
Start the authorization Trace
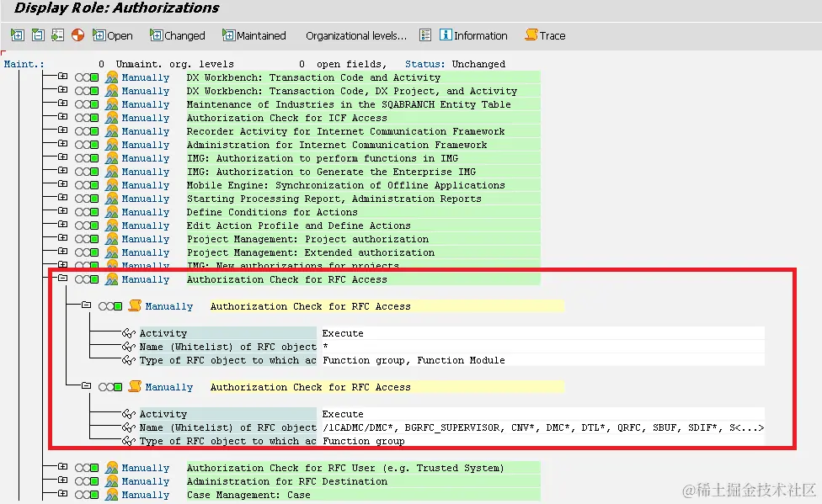545,35
